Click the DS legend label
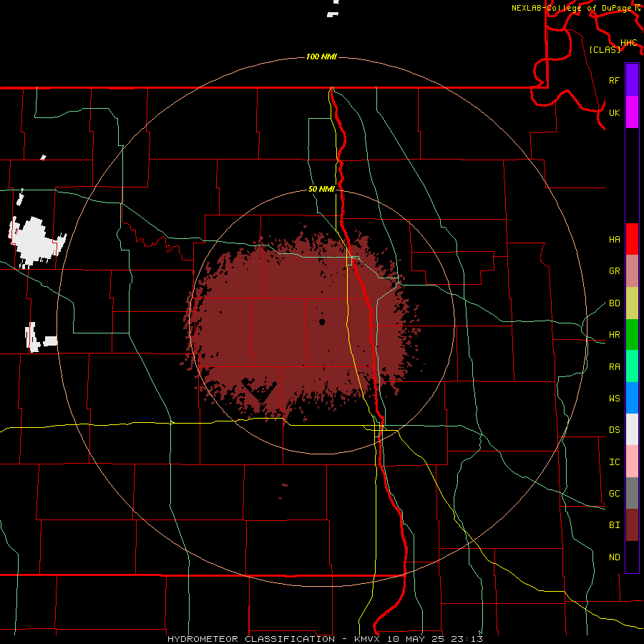This screenshot has width=644, height=644. 614,430
